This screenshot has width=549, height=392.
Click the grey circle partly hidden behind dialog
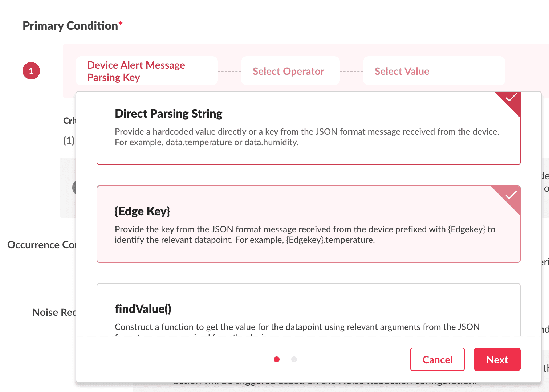click(74, 188)
